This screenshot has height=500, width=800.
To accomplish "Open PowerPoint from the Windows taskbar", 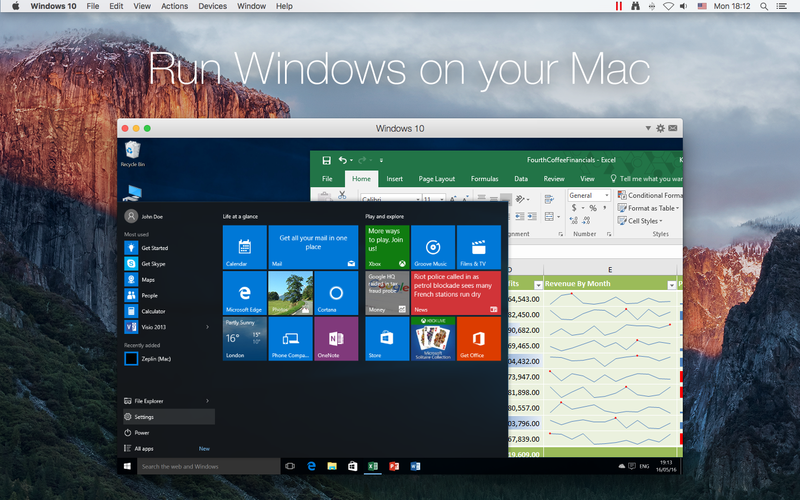I will pos(394,466).
